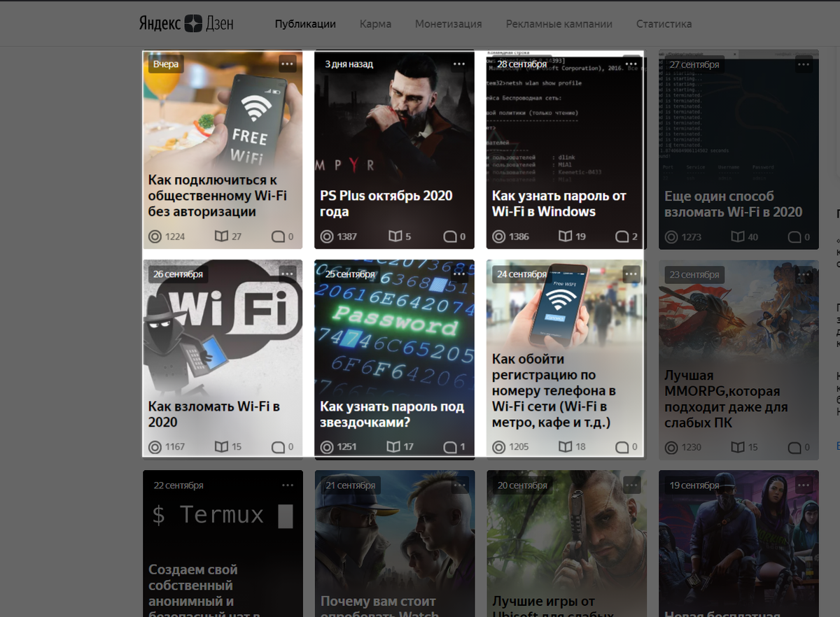Open three-dot menu on the Termux card
Screen dimensions: 840x617
[288, 485]
